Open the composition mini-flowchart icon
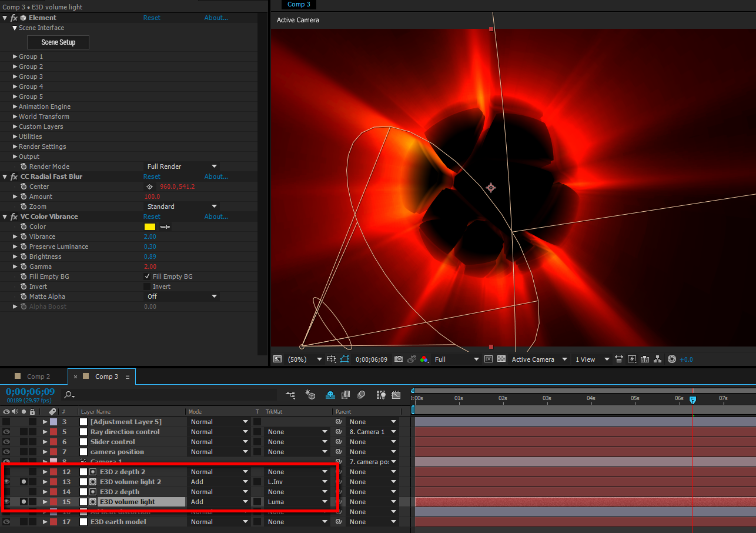 (x=290, y=395)
